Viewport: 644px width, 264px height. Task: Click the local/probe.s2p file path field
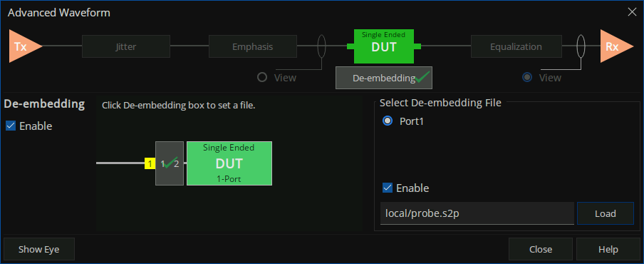(477, 213)
